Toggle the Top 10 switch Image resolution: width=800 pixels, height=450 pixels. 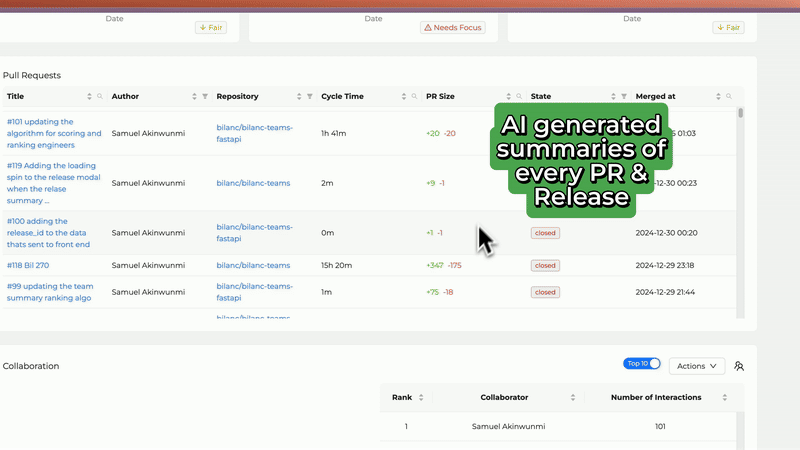642,364
